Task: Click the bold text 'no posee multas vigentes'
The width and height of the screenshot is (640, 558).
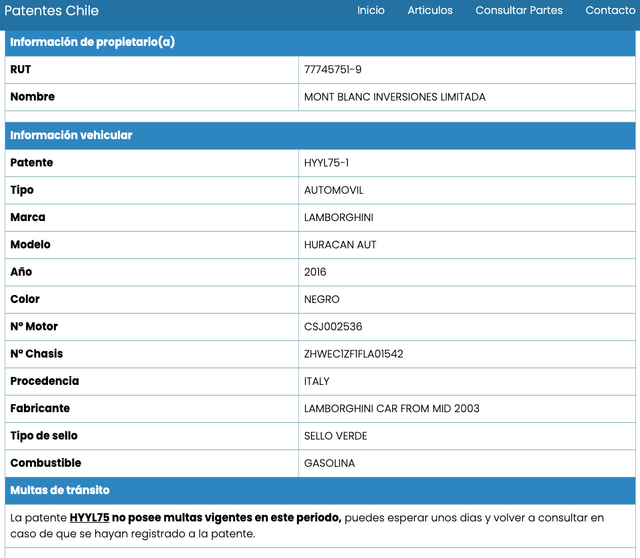Action: [x=182, y=518]
